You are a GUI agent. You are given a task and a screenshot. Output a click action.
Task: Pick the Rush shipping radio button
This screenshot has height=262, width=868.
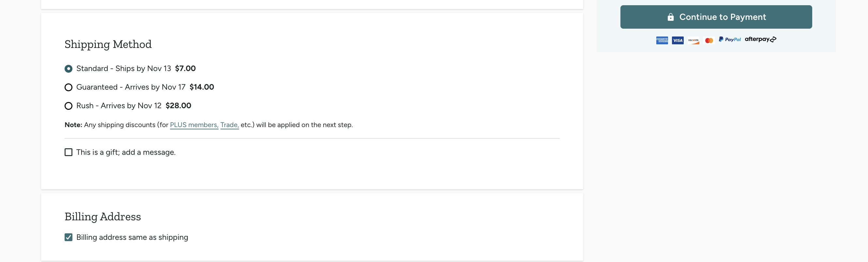[69, 106]
